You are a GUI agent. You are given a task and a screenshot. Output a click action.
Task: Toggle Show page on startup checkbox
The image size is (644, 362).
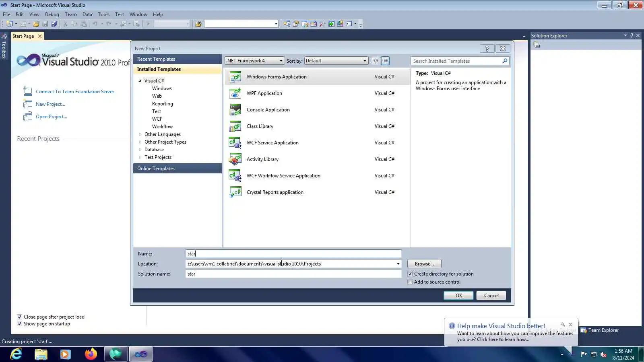pyautogui.click(x=19, y=324)
